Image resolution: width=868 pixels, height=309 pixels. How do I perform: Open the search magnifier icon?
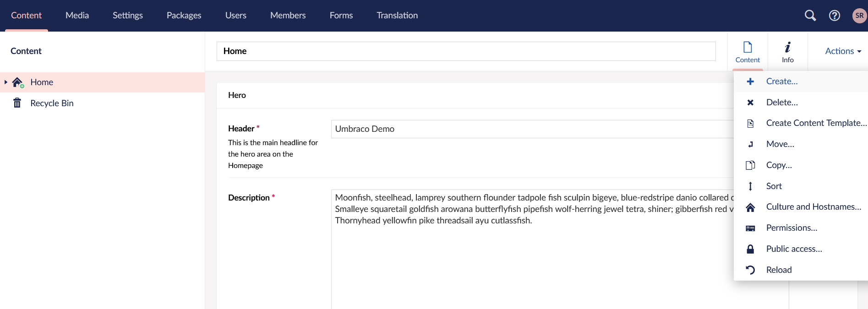click(810, 16)
